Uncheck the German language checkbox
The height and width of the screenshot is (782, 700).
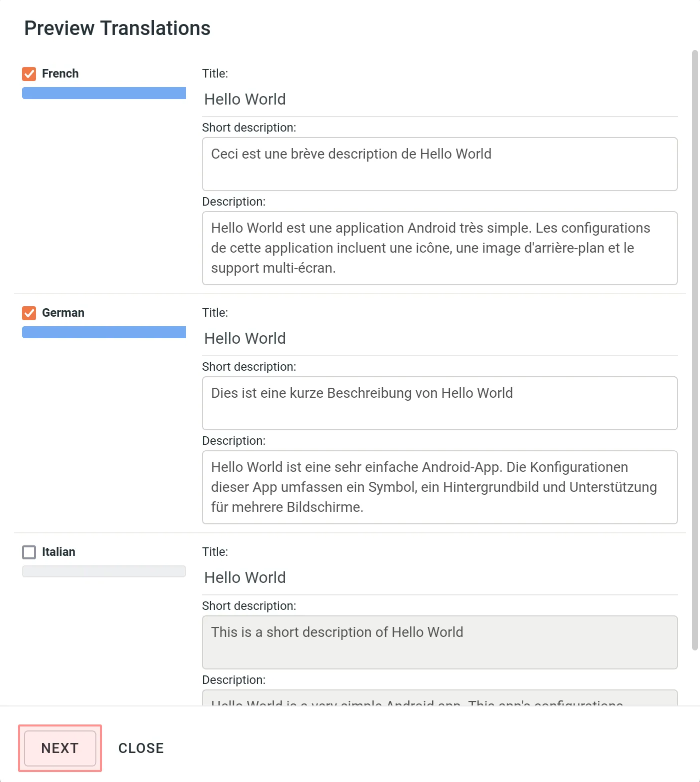click(28, 313)
